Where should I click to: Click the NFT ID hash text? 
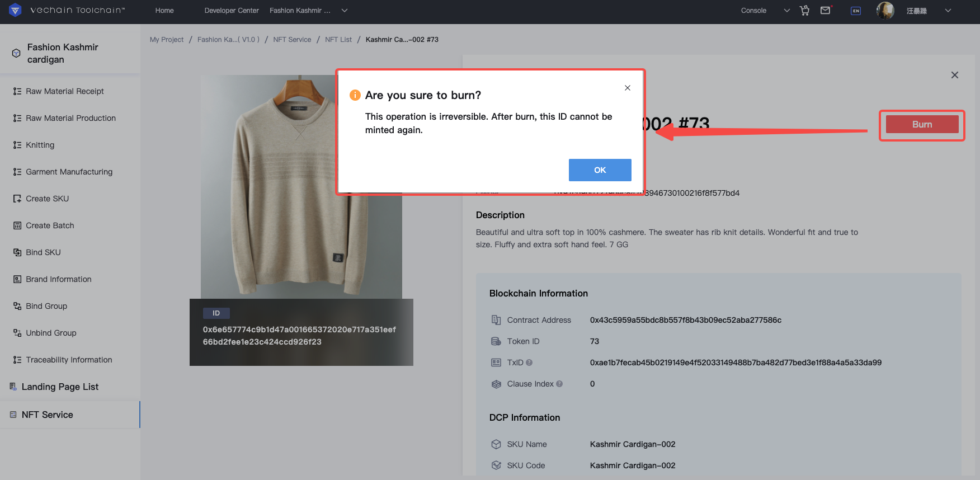point(299,336)
